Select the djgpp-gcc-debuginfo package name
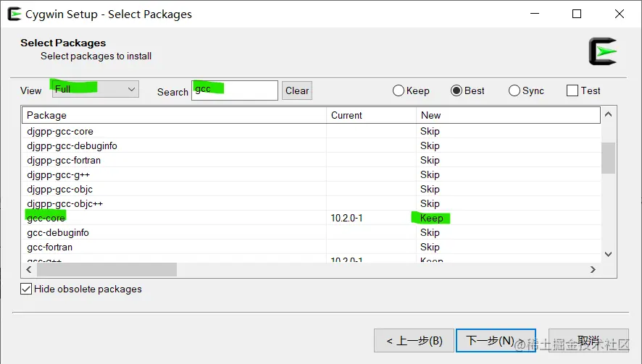Screen dimensions: 642x364 tap(72, 145)
